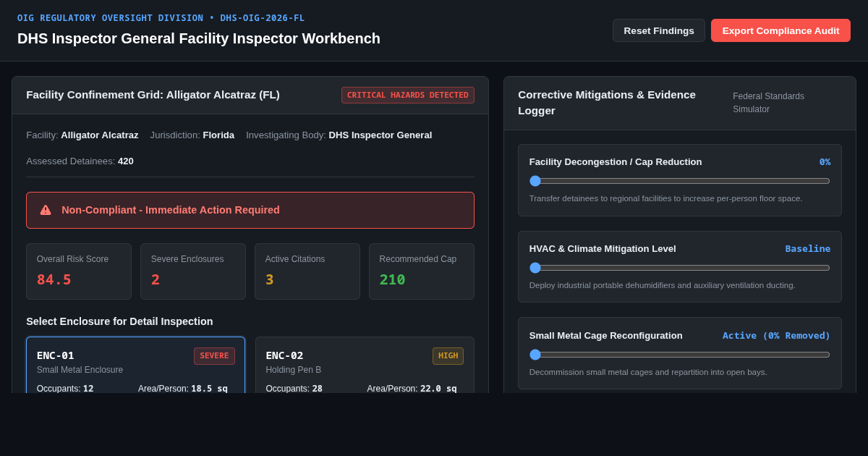Click ENC-01 Area/Person 18.5 sq text
The height and width of the screenshot is (456, 868).
pyautogui.click(x=183, y=389)
